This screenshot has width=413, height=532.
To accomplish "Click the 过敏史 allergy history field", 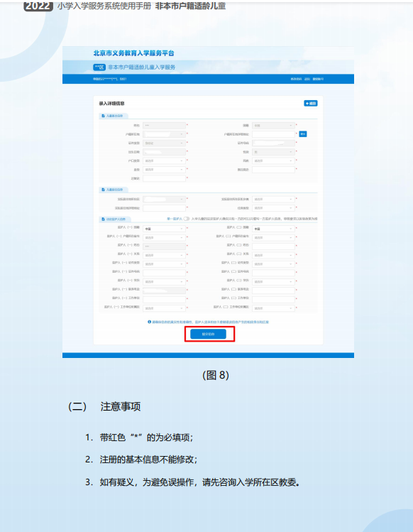I will [164, 178].
